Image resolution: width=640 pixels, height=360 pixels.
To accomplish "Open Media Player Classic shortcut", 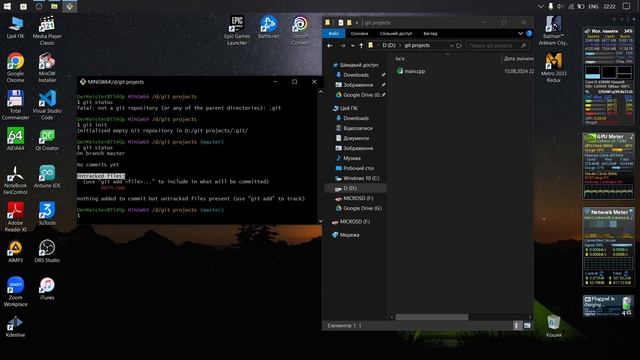I will click(47, 31).
